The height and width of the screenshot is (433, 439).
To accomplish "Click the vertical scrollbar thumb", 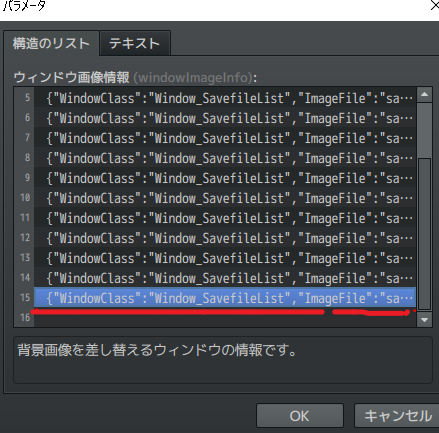I will coord(424,234).
